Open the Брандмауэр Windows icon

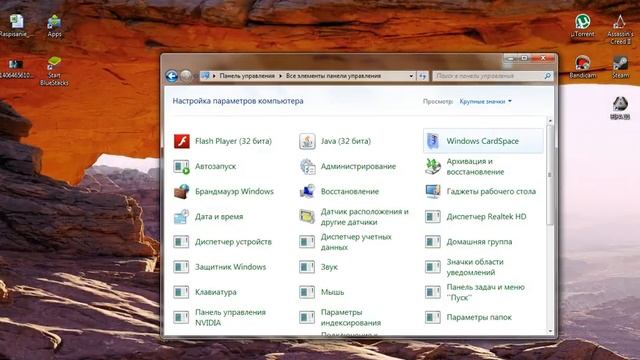pos(181,191)
